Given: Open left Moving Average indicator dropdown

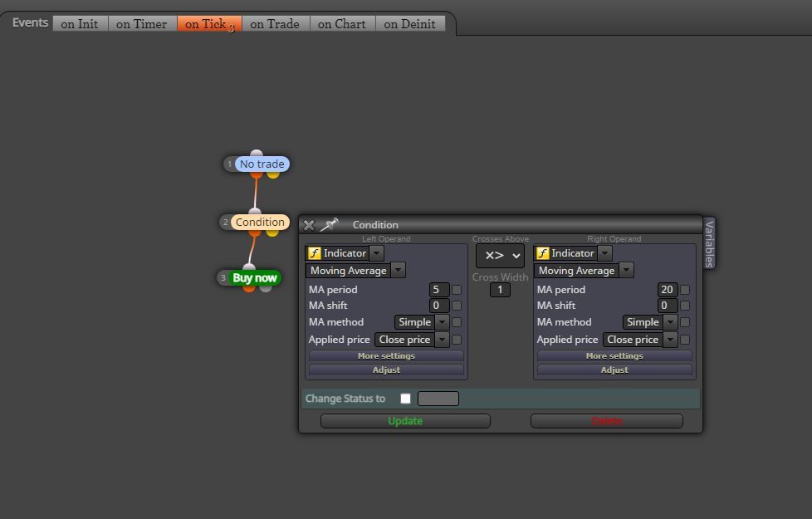Looking at the screenshot, I should 398,271.
